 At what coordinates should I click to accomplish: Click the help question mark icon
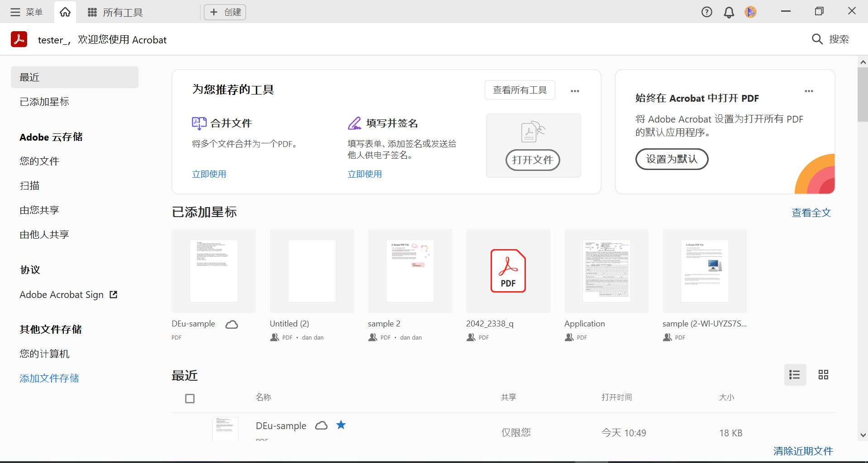click(x=706, y=12)
